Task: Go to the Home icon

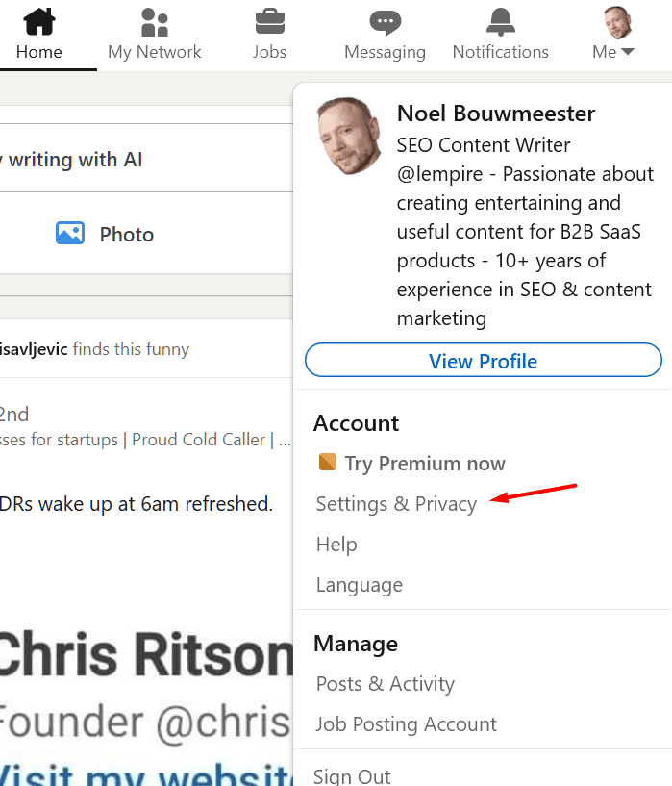Action: pyautogui.click(x=39, y=21)
